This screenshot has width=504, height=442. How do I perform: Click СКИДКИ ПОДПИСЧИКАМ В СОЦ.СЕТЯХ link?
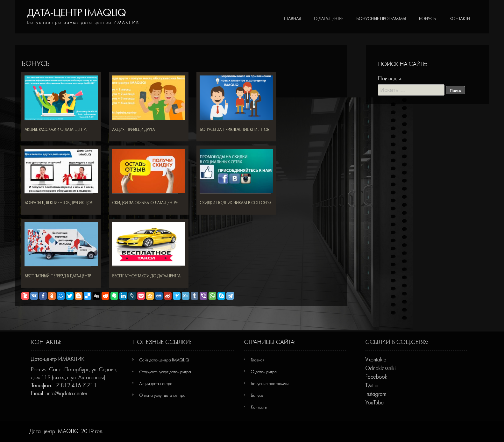[x=236, y=203]
